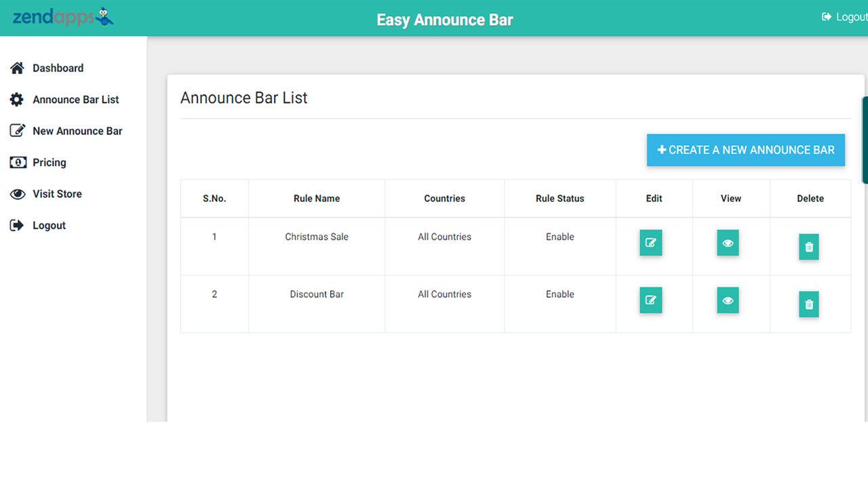Click Logout in the top bar
The height and width of the screenshot is (488, 868).
(x=844, y=17)
